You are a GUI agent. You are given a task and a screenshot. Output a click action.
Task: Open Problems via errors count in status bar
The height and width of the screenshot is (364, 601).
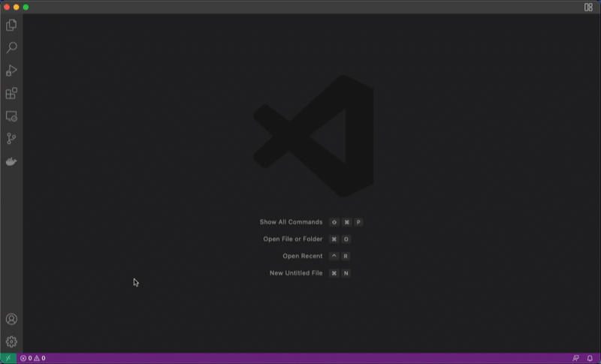(26, 359)
